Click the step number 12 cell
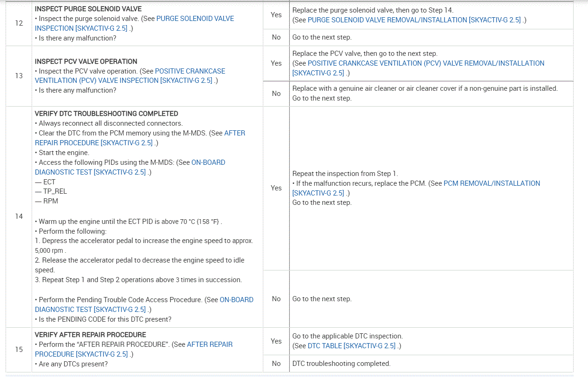Viewport: 588px width, 385px height. click(19, 23)
